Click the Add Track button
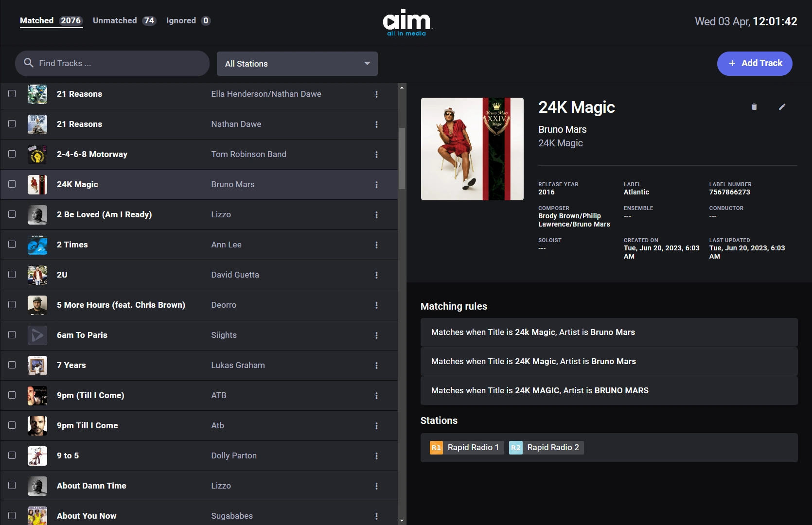The width and height of the screenshot is (812, 525). click(755, 64)
